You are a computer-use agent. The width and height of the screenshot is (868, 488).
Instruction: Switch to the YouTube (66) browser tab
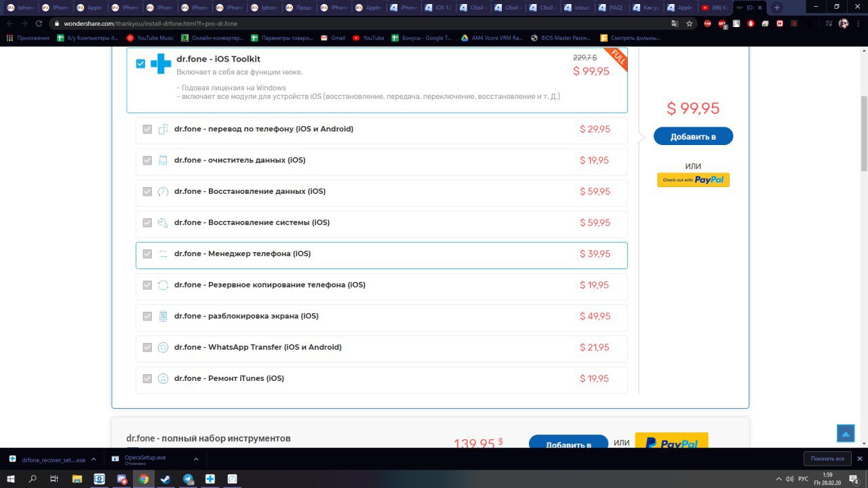click(715, 7)
